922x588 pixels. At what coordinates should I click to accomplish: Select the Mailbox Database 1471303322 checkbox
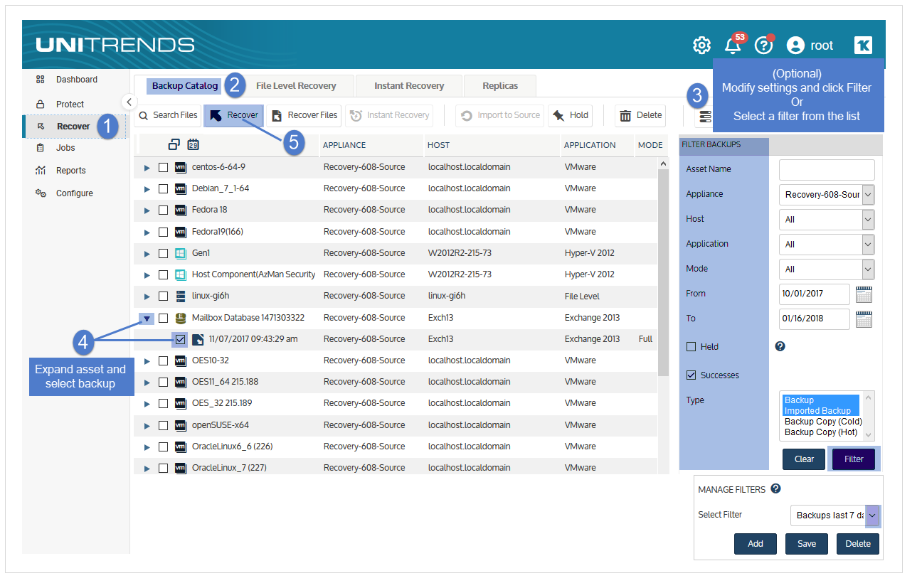click(x=163, y=318)
